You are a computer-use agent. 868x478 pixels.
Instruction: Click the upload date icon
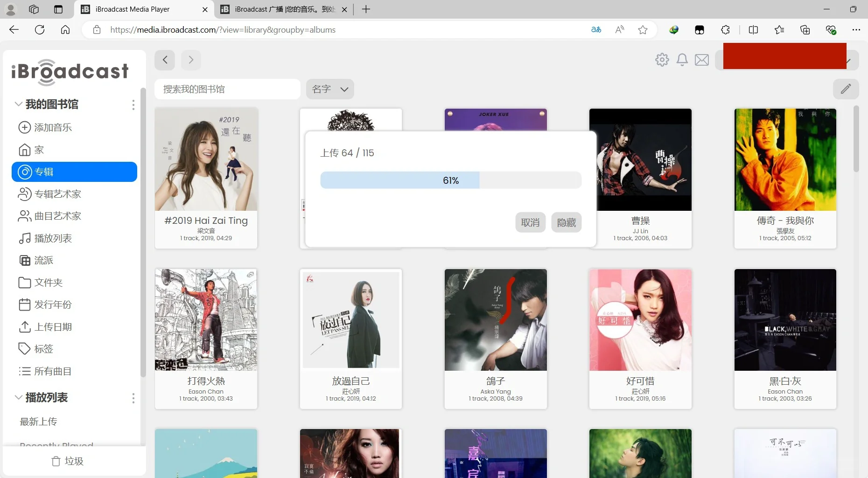pyautogui.click(x=24, y=327)
